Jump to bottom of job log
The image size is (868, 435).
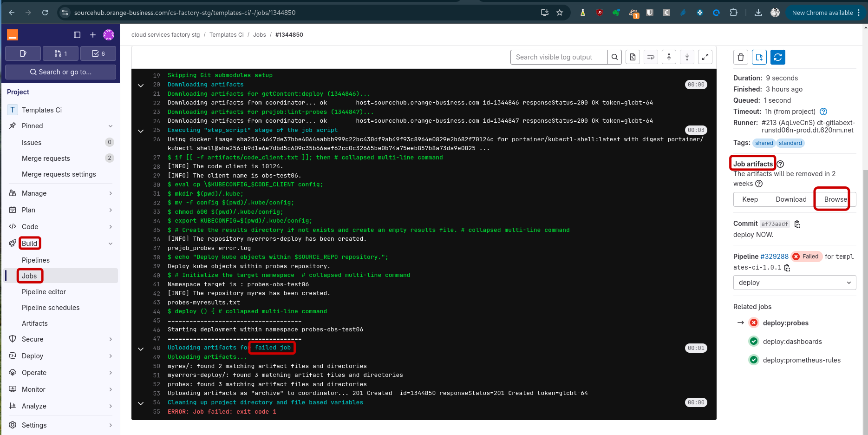[687, 57]
